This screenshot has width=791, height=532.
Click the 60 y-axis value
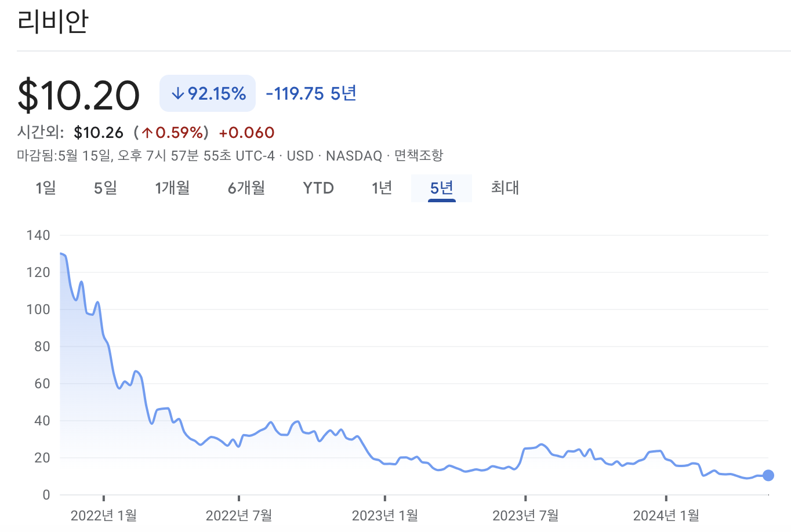click(x=42, y=384)
